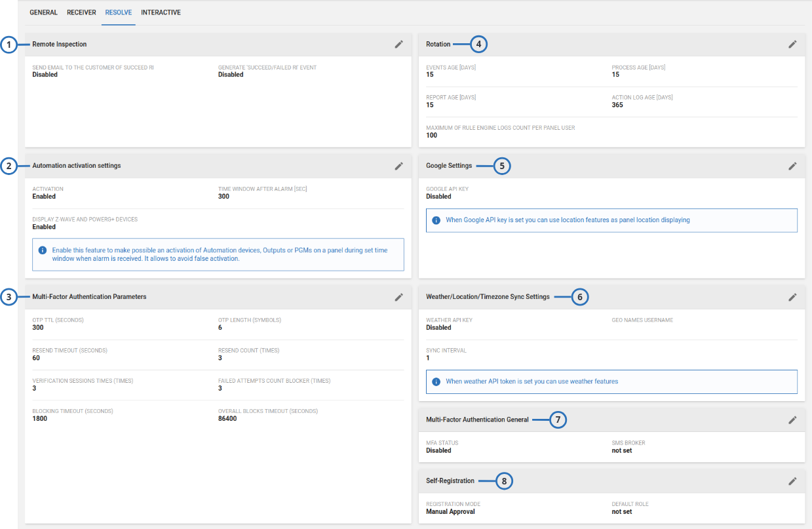
Task: Edit the Remote Inspection settings pencil icon
Action: pyautogui.click(x=398, y=45)
